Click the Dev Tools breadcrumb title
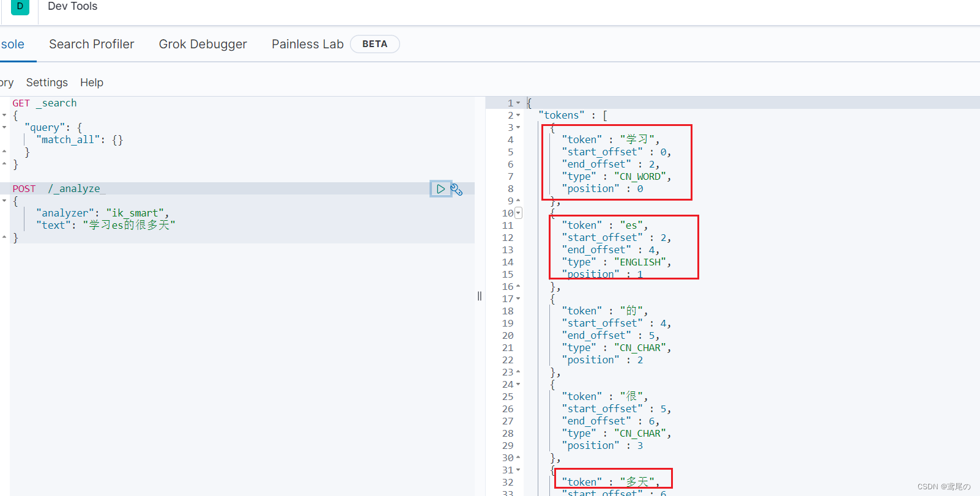The image size is (980, 496). click(72, 6)
